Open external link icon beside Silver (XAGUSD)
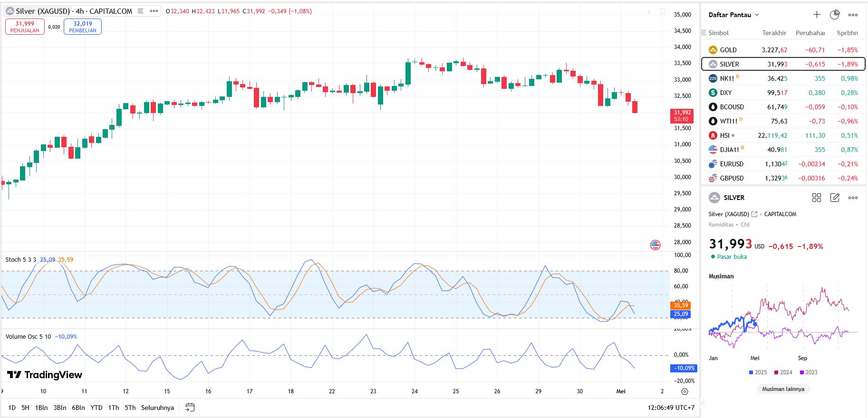 pyautogui.click(x=754, y=214)
